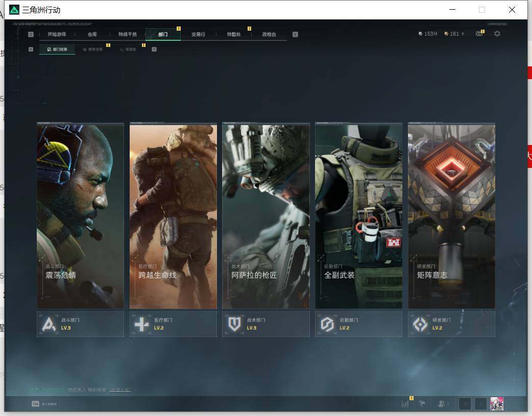Click the first empty squad slot plus
532x416 pixels.
point(465,404)
